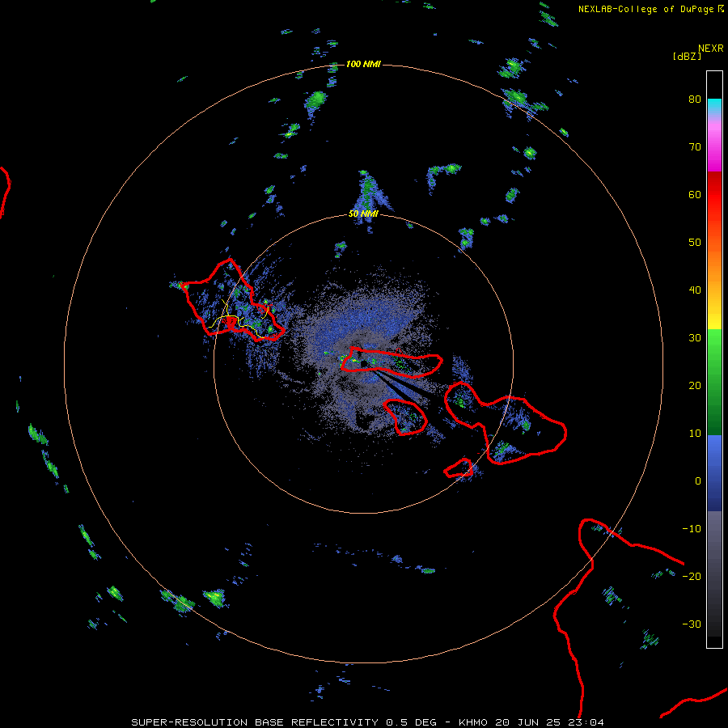This screenshot has height=728, width=728.
Task: Click the 80 value on dBZ scale
Action: click(695, 99)
